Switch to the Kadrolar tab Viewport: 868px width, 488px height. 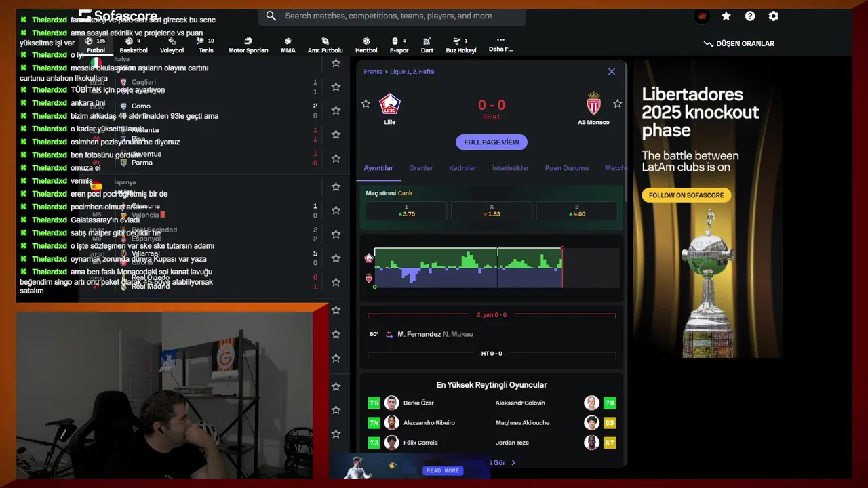point(462,168)
